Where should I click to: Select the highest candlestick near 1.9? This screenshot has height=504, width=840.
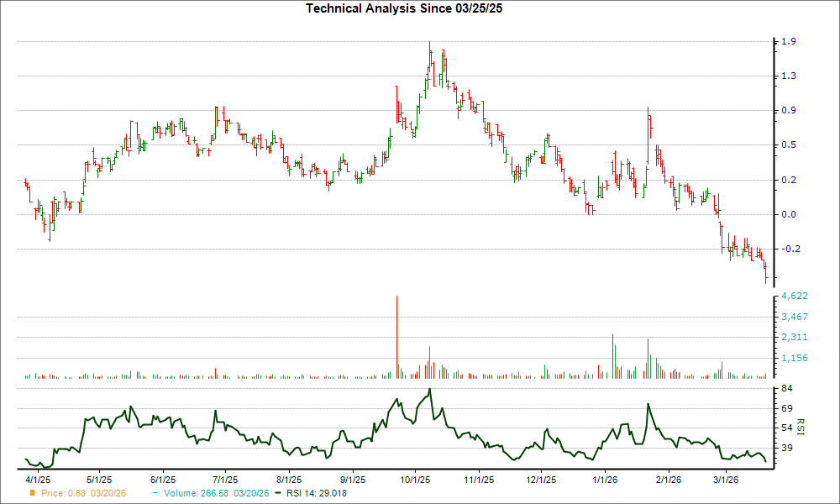click(x=431, y=50)
